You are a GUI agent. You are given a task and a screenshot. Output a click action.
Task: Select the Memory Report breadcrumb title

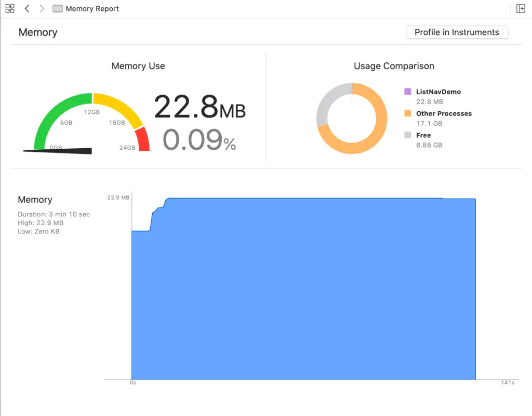point(92,9)
